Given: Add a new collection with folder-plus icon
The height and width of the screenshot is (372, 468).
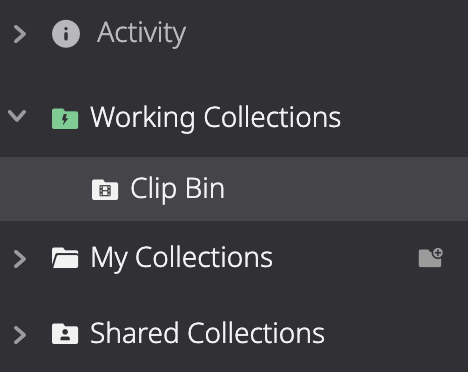Looking at the screenshot, I should tap(431, 257).
